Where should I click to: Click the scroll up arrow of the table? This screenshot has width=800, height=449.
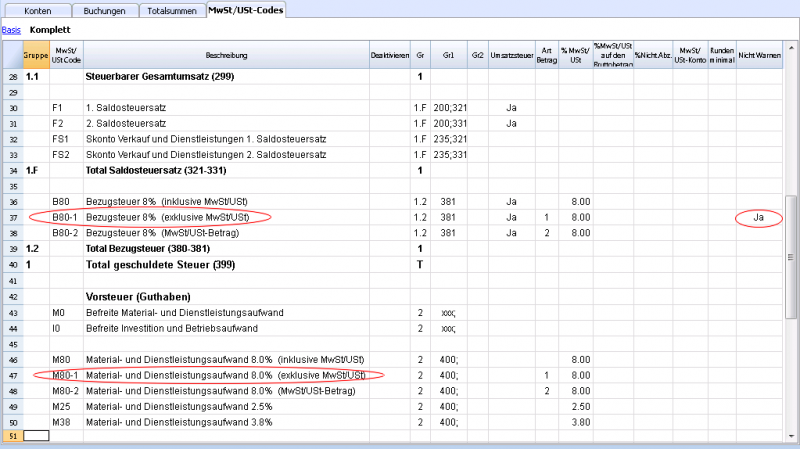791,47
